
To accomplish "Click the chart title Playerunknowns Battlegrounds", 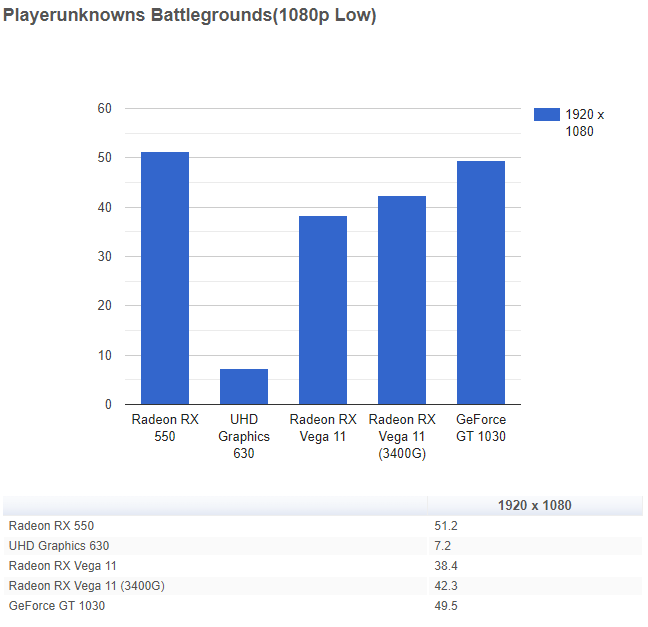I will tap(189, 15).
